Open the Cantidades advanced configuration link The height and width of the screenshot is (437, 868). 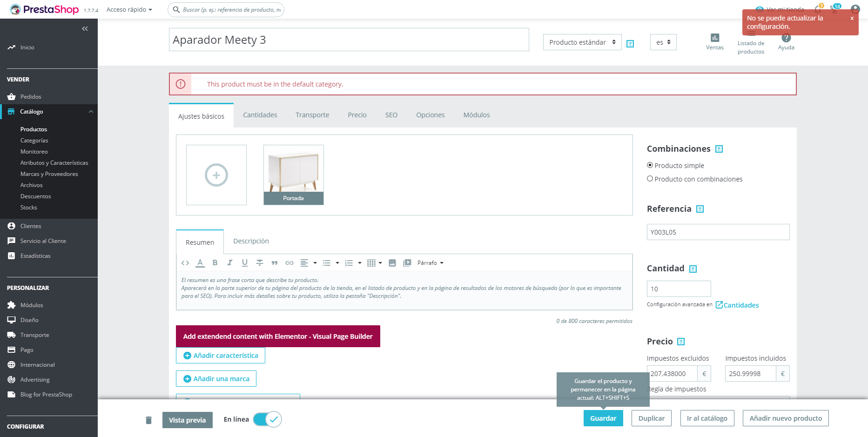point(741,305)
